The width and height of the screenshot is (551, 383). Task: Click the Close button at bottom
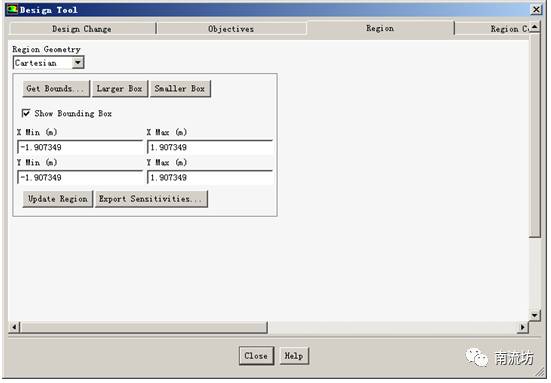tap(256, 356)
